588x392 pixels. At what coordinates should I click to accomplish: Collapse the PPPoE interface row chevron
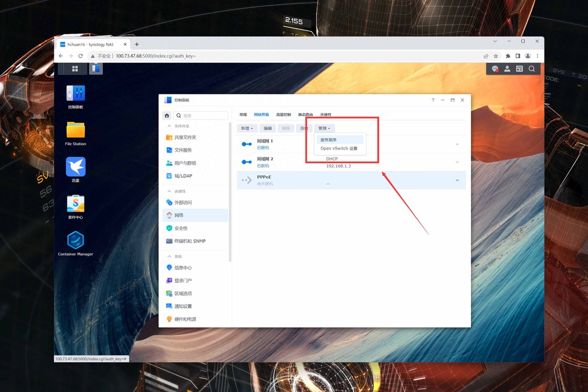[457, 181]
